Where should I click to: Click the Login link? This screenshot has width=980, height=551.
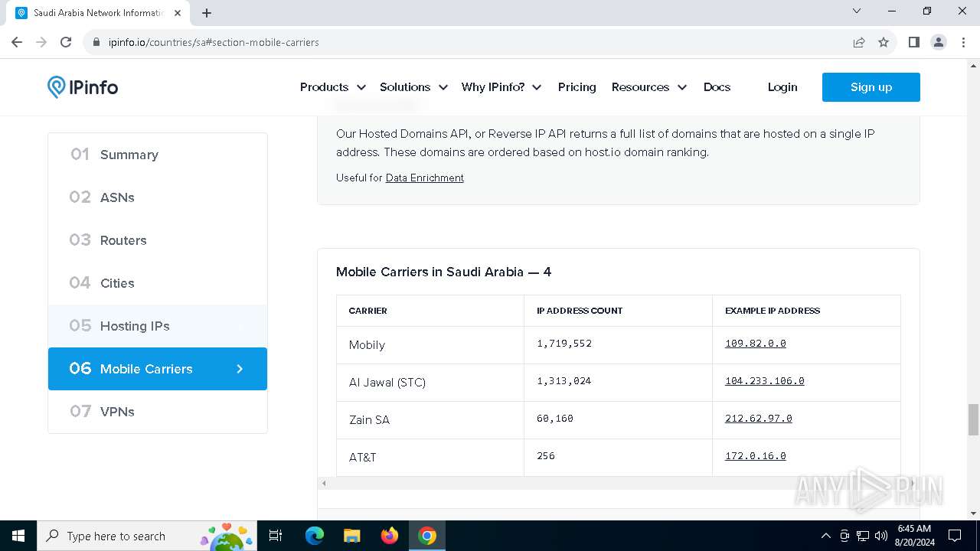pyautogui.click(x=782, y=87)
